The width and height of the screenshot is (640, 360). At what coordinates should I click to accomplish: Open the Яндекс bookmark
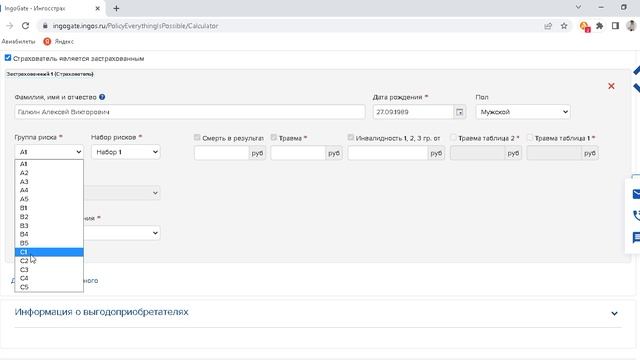(x=59, y=41)
